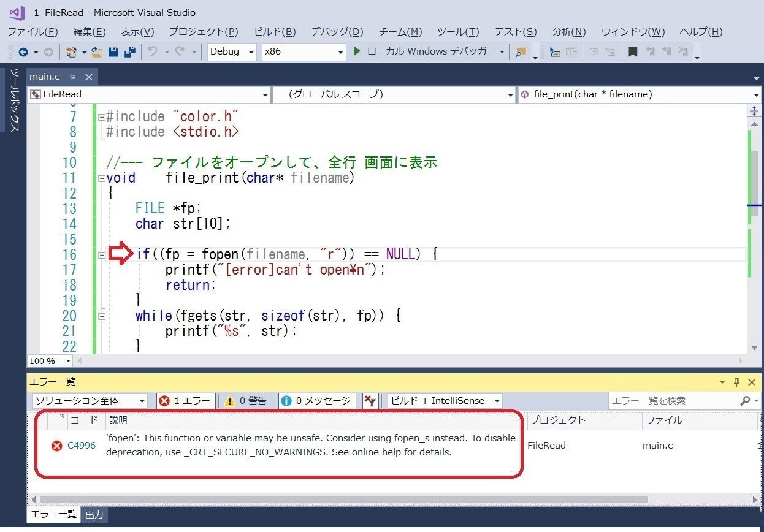
Task: Switch to the 出力 tab
Action: pos(94,514)
